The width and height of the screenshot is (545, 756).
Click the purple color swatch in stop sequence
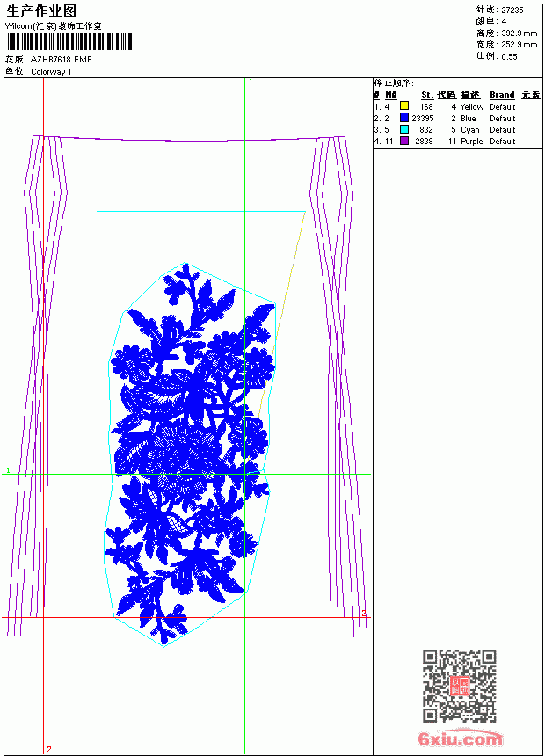(x=404, y=141)
